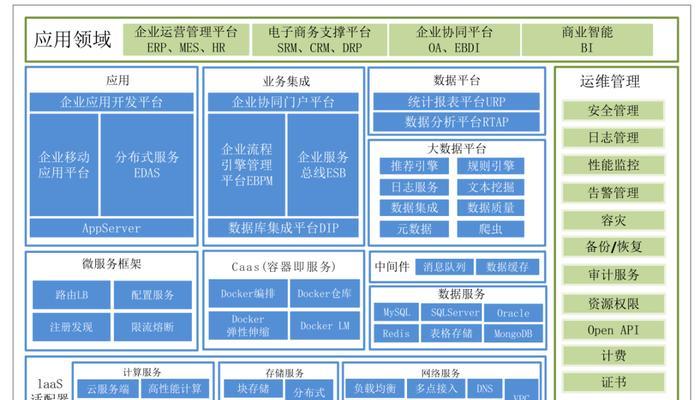700x400 pixels.
Task: Select the 商业智能 BI box
Action: (587, 40)
